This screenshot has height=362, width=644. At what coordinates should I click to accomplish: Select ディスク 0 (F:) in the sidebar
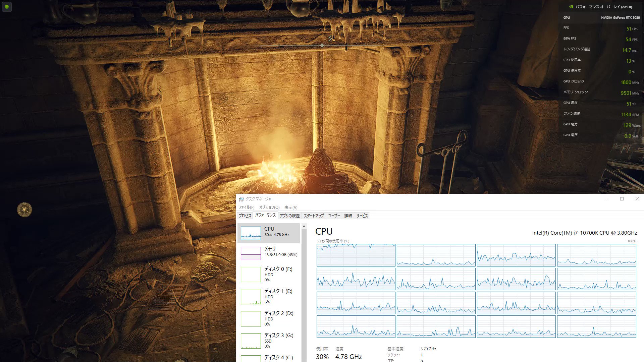[269, 274]
